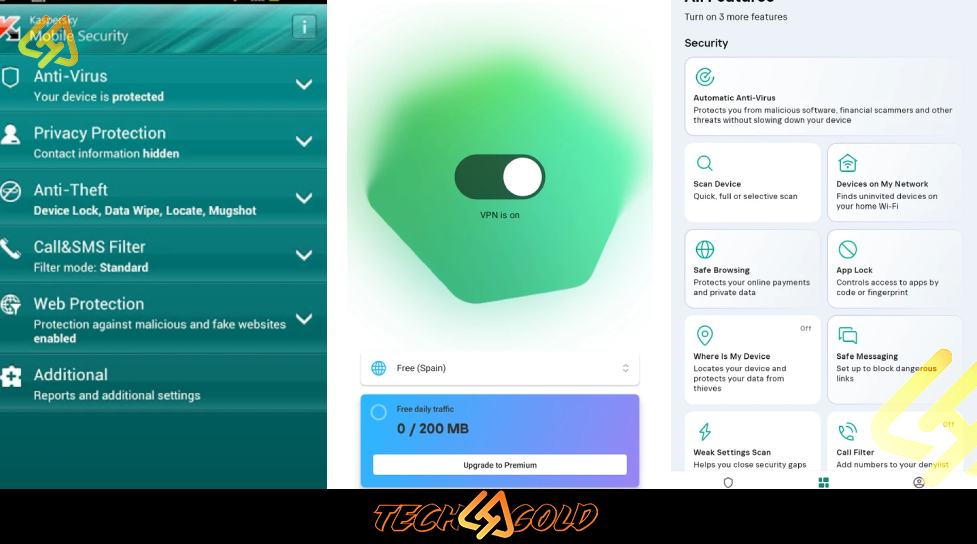This screenshot has width=977, height=544.
Task: Open the Weak Settings Scan bolt icon
Action: point(705,431)
